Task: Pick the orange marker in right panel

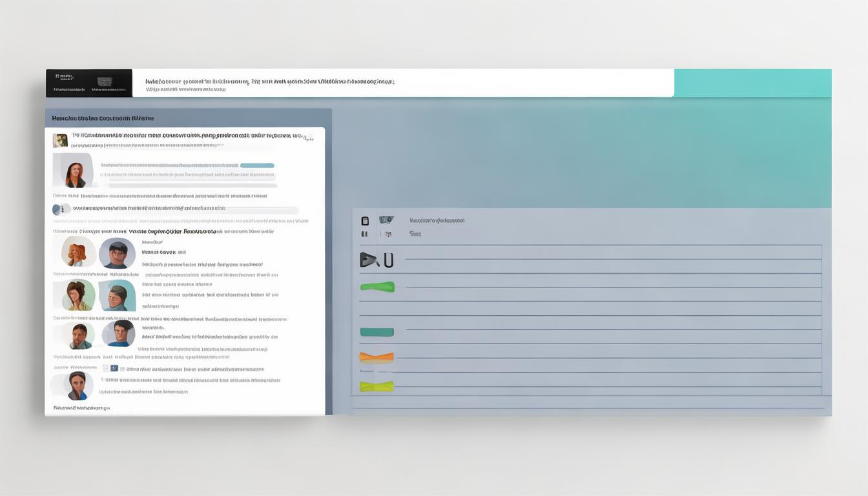Action: coord(377,356)
